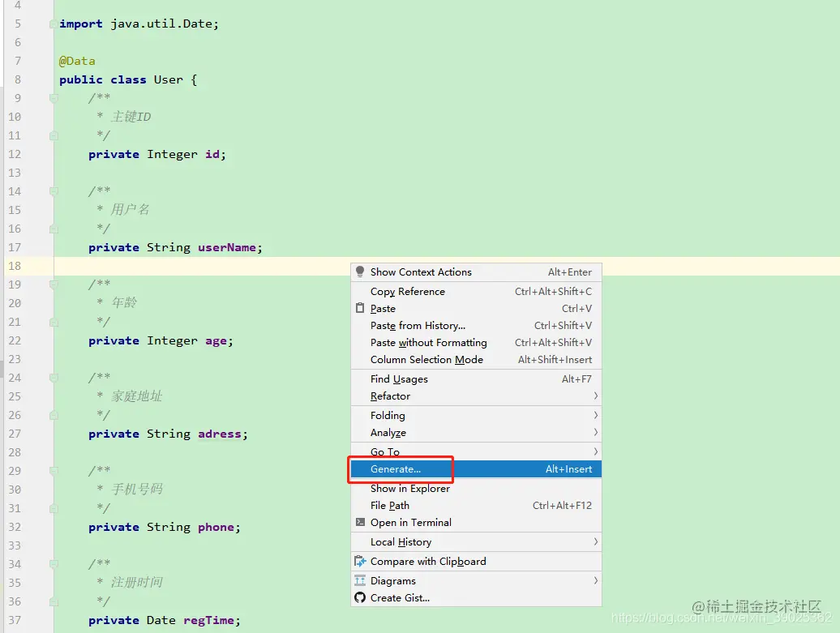Image resolution: width=840 pixels, height=633 pixels.
Task: Click line number 18 in gutter
Action: tap(15, 266)
